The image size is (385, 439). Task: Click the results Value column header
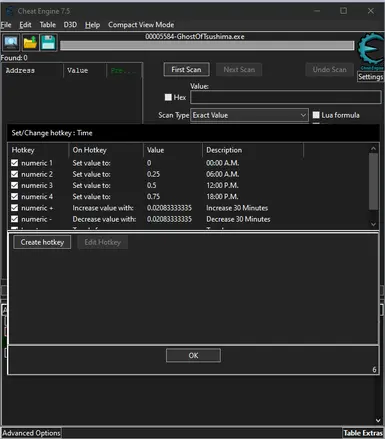tap(85, 70)
